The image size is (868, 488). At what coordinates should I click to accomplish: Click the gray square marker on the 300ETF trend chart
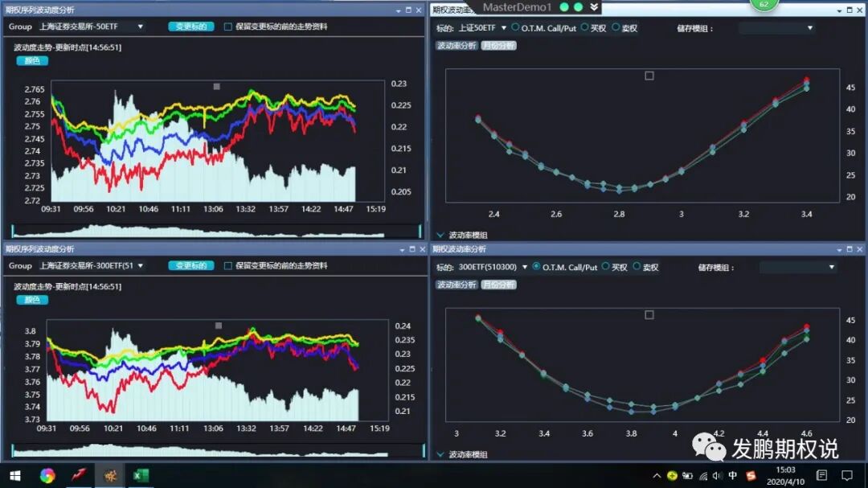[219, 326]
